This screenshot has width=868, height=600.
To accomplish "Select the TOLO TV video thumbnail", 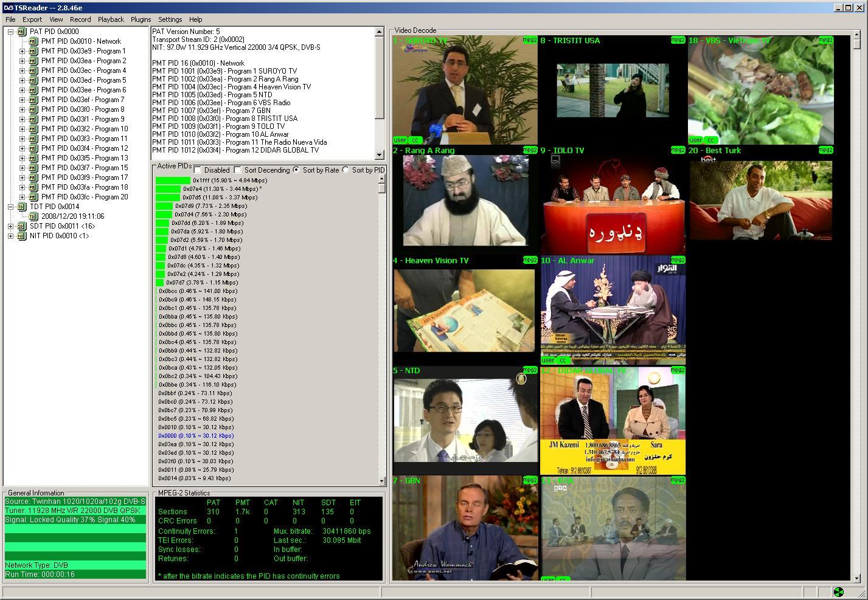I will [x=613, y=200].
